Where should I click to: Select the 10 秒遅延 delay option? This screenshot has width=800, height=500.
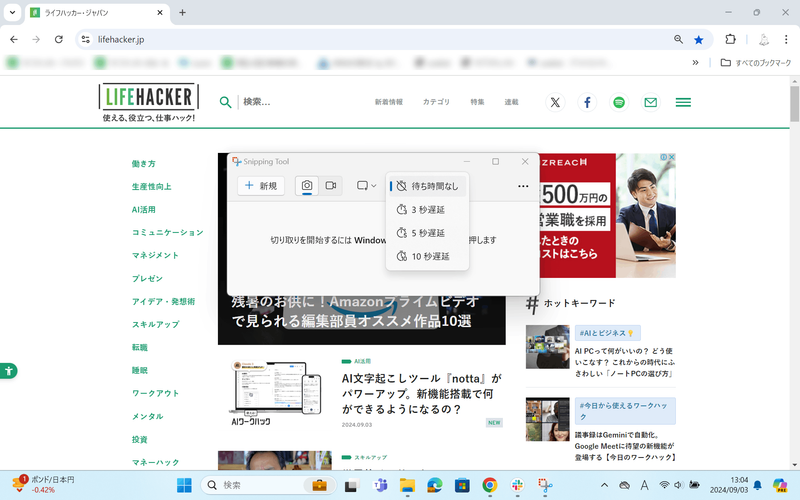(x=426, y=257)
